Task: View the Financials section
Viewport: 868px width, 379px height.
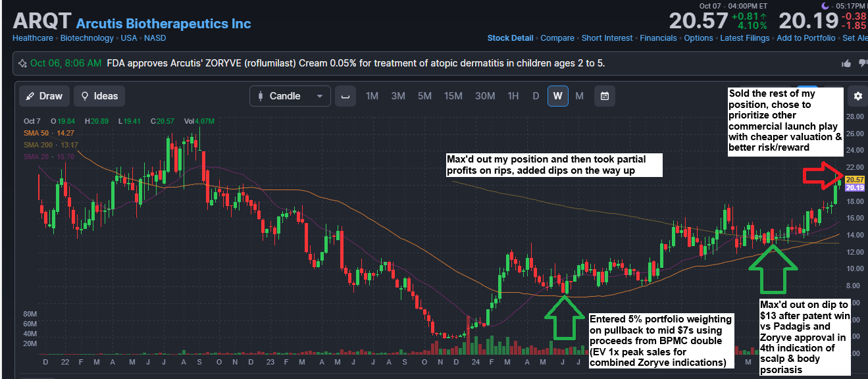Action: [x=658, y=38]
